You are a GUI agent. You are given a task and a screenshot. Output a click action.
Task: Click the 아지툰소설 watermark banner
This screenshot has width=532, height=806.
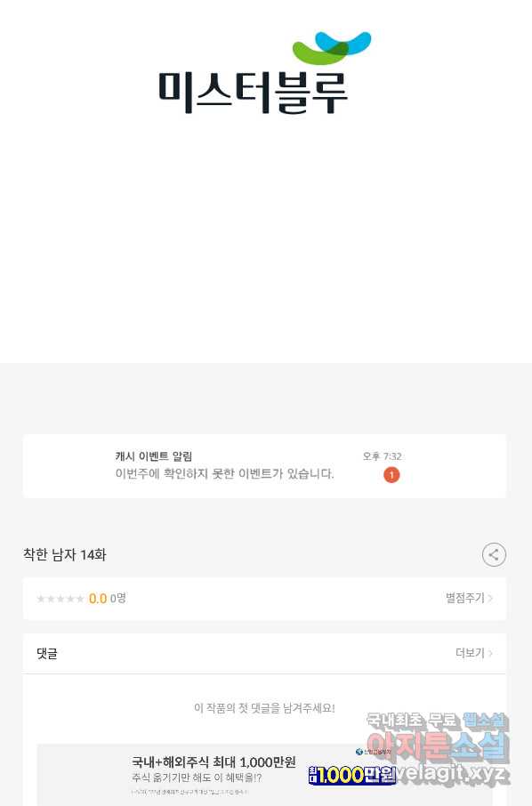click(x=438, y=746)
